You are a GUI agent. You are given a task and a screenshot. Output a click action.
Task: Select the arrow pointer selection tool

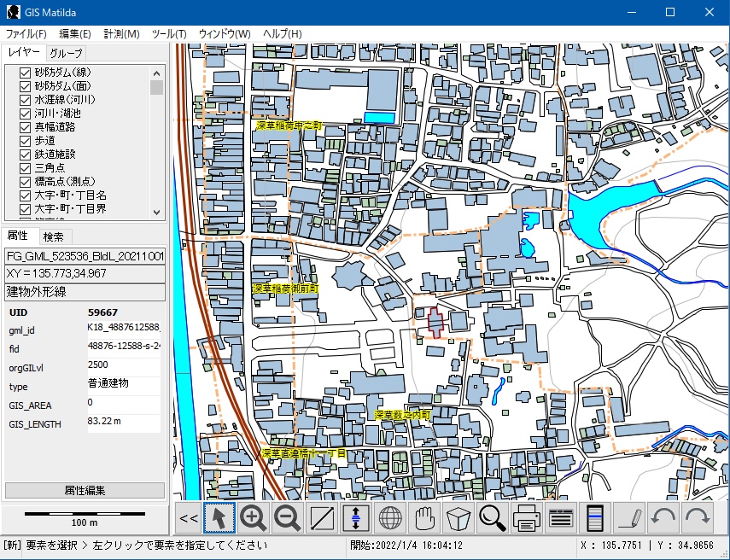point(219,517)
